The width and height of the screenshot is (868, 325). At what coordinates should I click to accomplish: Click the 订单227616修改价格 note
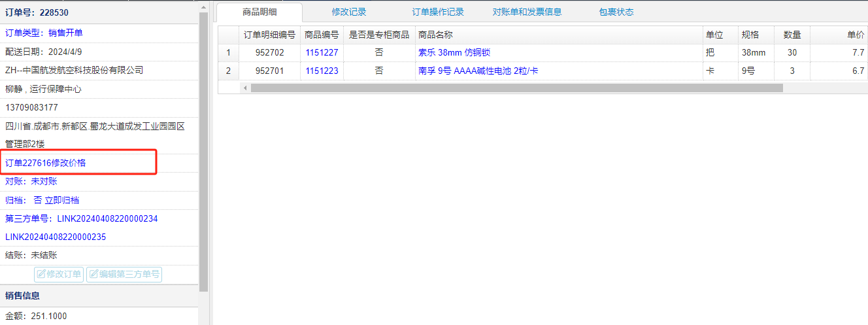46,163
